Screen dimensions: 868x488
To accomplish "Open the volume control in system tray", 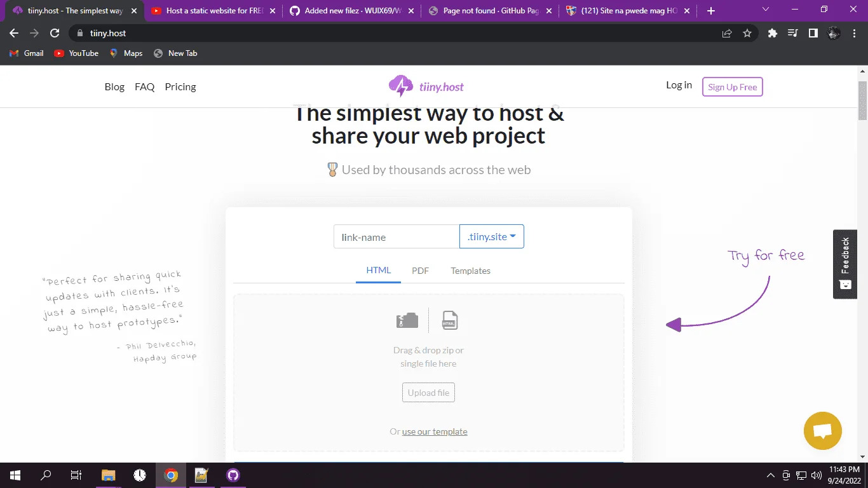I will click(x=817, y=475).
